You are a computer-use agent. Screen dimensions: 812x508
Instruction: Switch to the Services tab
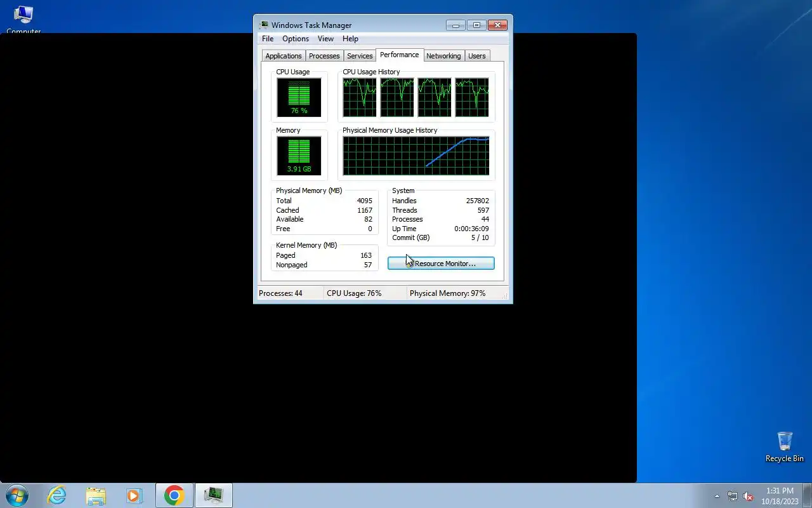coord(360,56)
